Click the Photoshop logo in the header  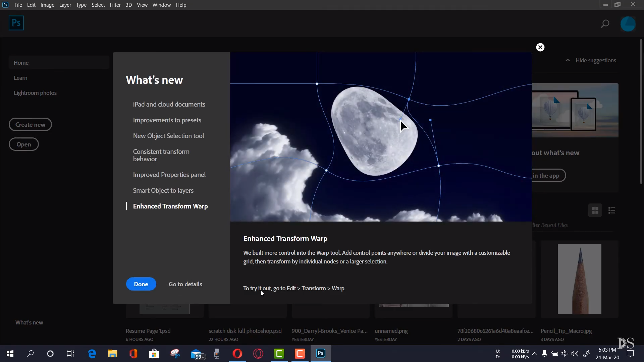16,23
